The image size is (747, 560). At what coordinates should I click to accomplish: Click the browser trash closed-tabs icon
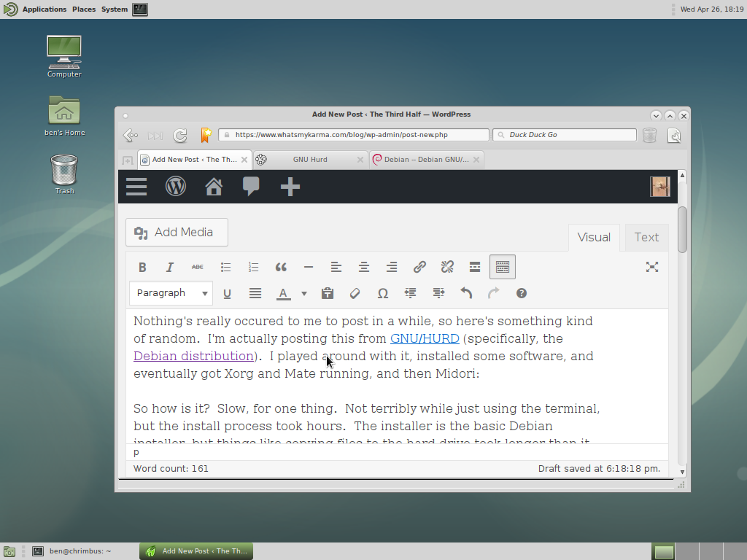pos(649,135)
